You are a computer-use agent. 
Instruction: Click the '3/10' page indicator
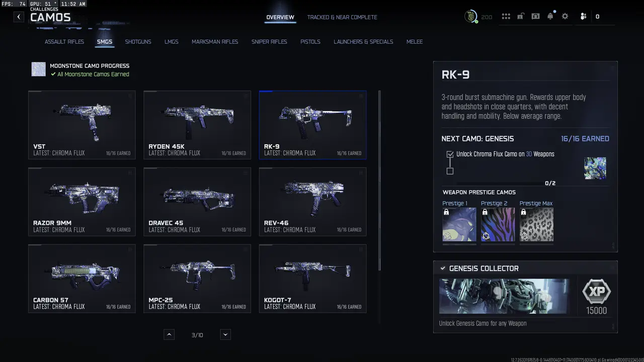[x=197, y=335]
